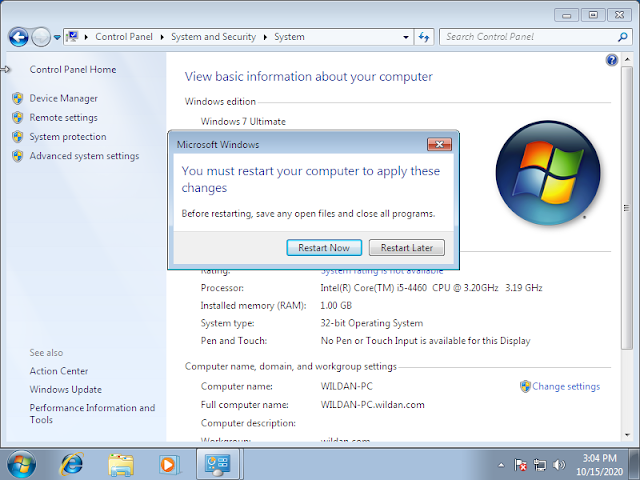Click the Back navigation arrow
The image size is (640, 480).
click(x=18, y=37)
